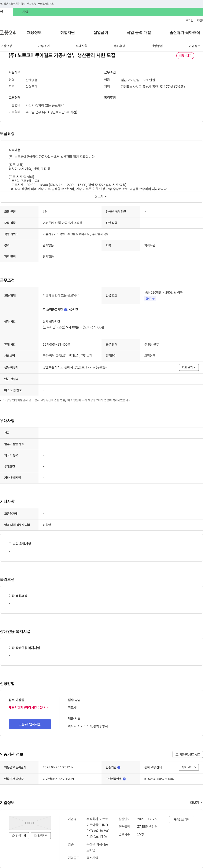
Task: Click 37,559 백만원 revenue value
Action: click(x=147, y=827)
